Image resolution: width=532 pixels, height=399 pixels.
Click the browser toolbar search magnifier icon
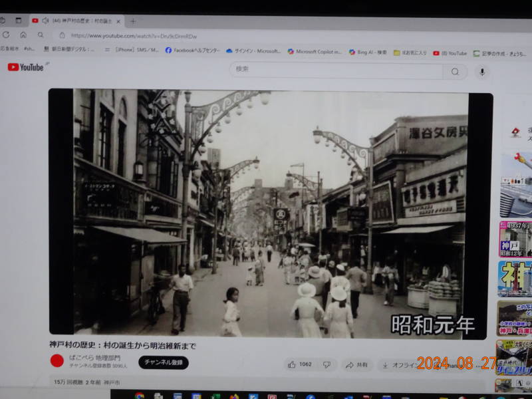click(41, 35)
